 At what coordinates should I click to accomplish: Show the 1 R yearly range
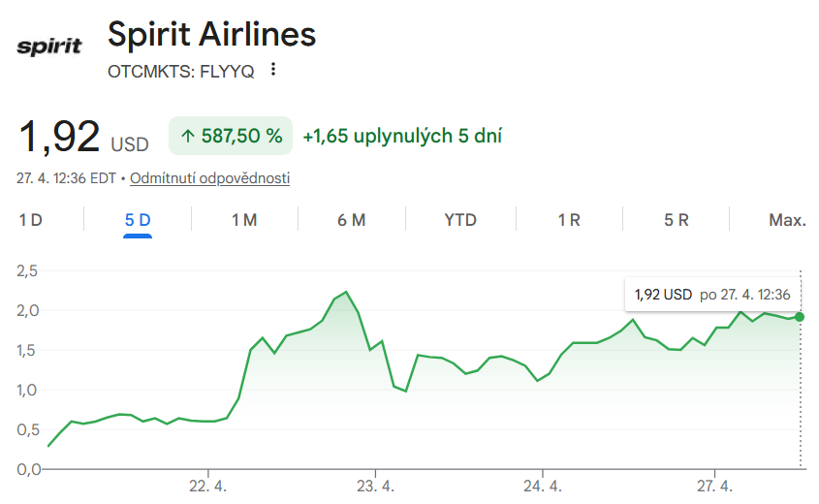569,220
